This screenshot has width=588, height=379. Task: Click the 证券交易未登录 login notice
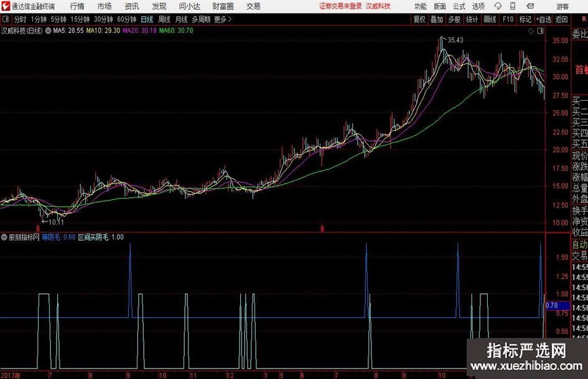(x=340, y=6)
